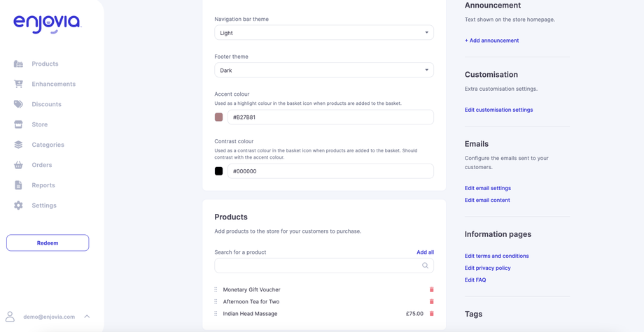Delete Monetary Gift Voucher with trash icon
This screenshot has width=644, height=332.
point(431,289)
